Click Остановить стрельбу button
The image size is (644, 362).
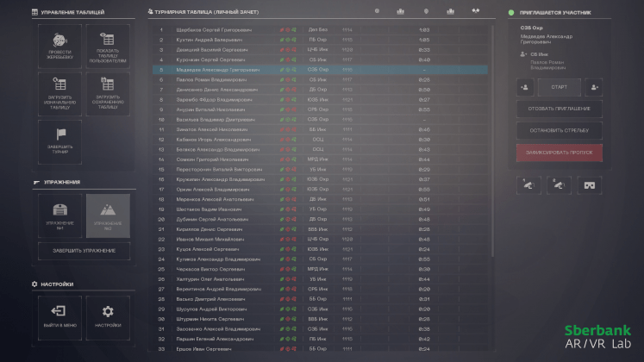[x=559, y=131]
